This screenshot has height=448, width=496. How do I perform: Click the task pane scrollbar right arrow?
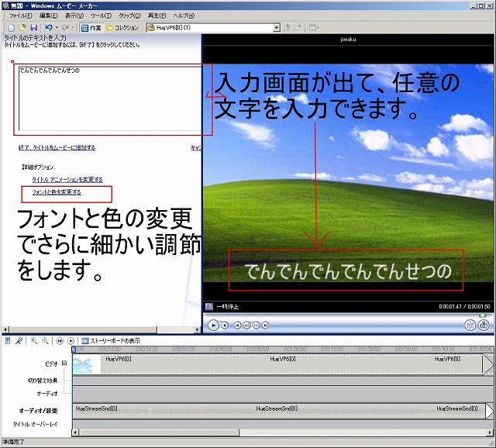point(198,329)
